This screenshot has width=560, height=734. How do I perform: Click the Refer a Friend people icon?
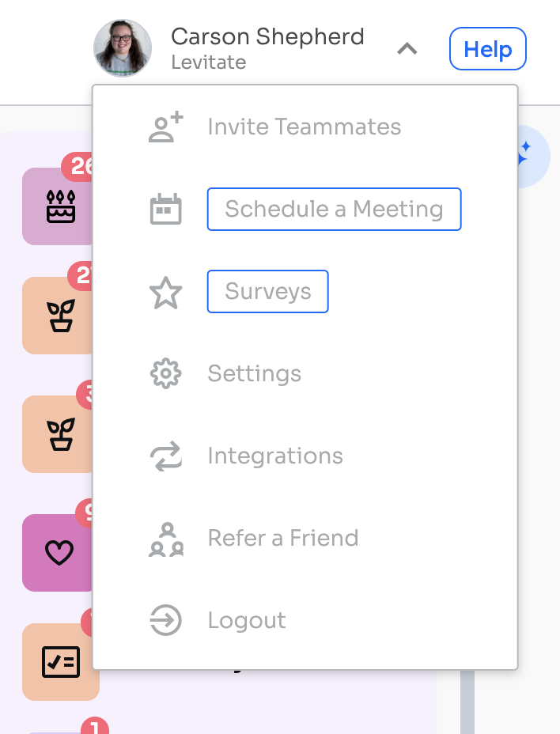pyautogui.click(x=165, y=538)
